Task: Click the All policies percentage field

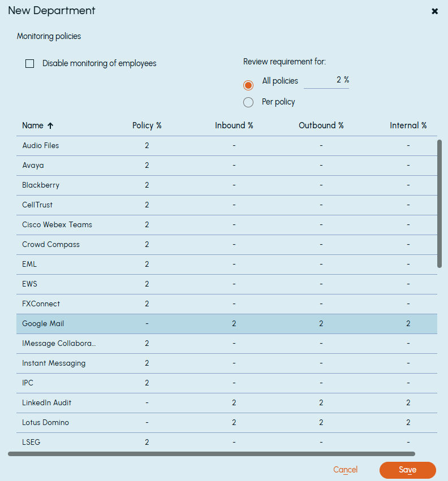Action: pyautogui.click(x=326, y=80)
